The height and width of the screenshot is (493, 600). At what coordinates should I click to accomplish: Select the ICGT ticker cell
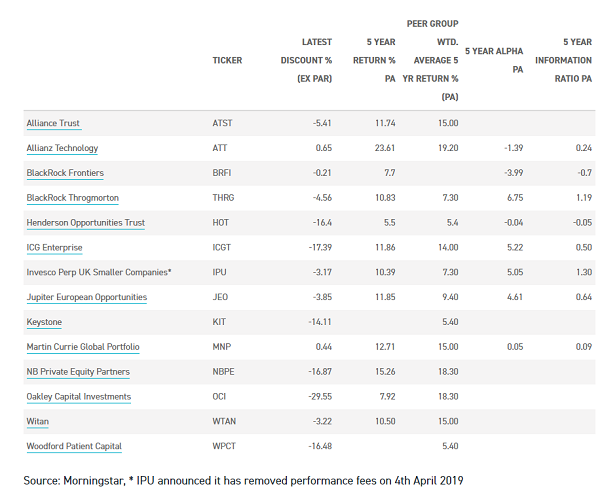point(222,248)
